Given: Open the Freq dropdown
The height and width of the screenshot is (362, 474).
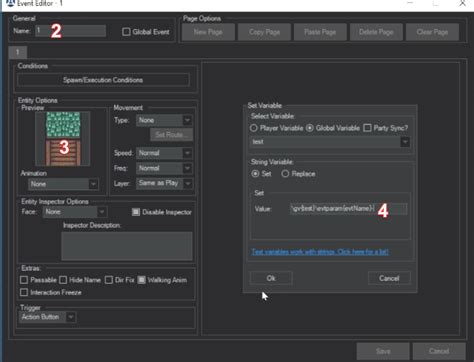Looking at the screenshot, I should pos(164,168).
